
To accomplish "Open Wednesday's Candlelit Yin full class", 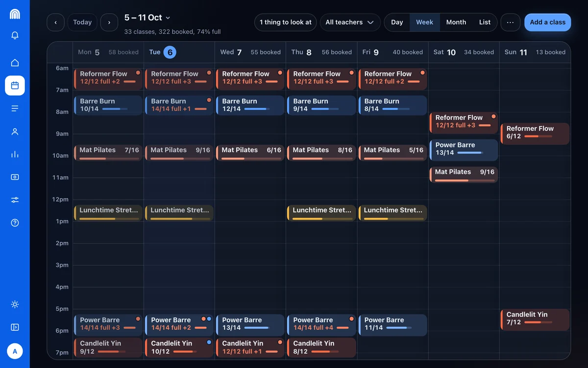I will pos(250,347).
